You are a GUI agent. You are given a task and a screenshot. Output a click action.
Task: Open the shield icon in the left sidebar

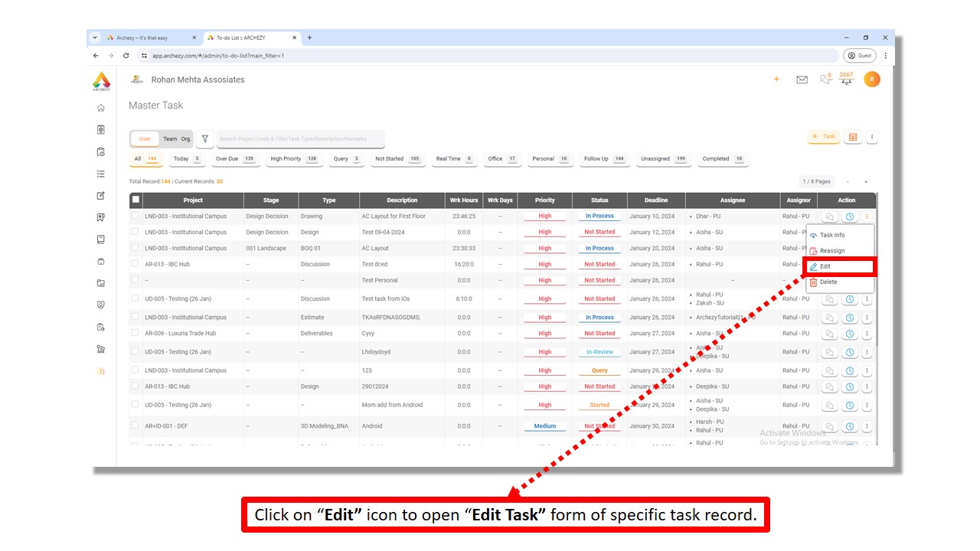101,305
